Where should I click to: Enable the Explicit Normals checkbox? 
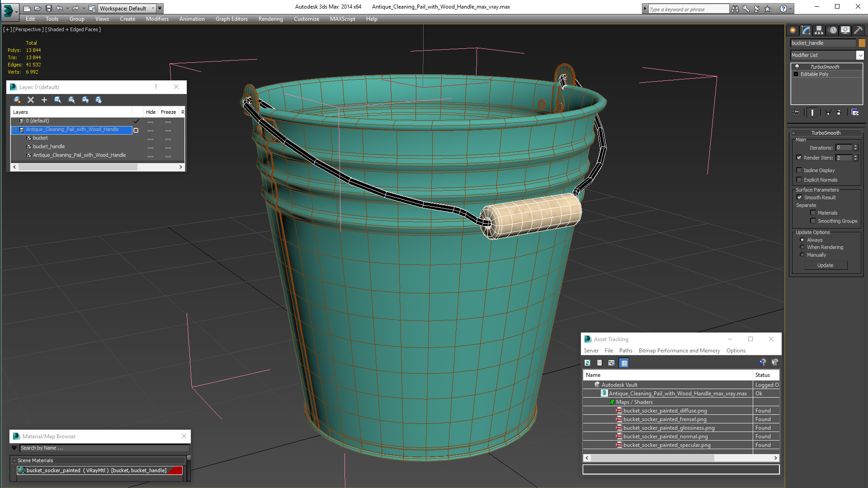click(x=799, y=180)
